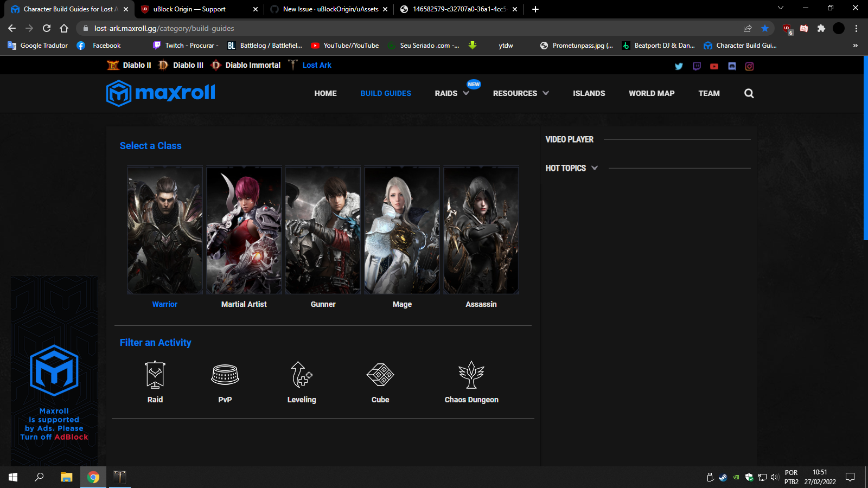
Task: Open Maxroll's Discord from header icons
Action: pos(732,66)
